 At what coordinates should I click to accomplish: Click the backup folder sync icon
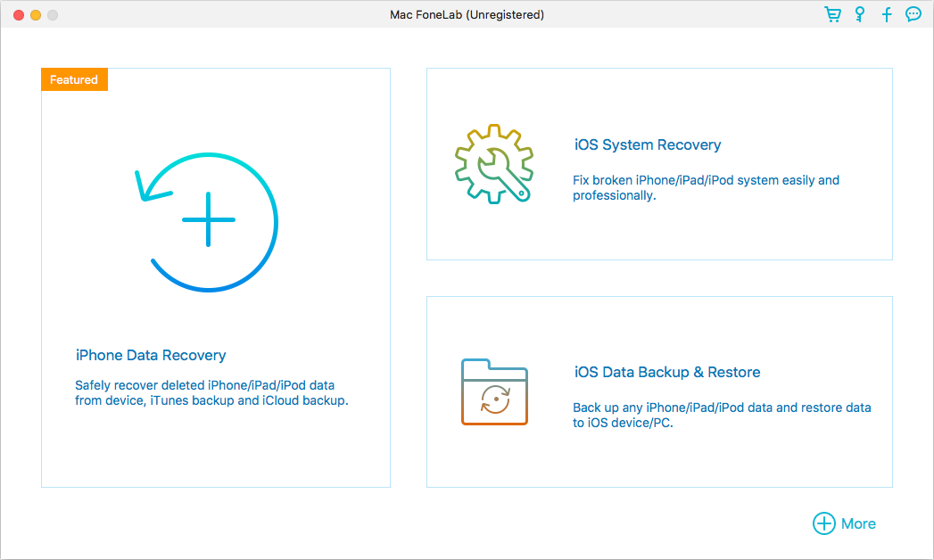point(494,391)
